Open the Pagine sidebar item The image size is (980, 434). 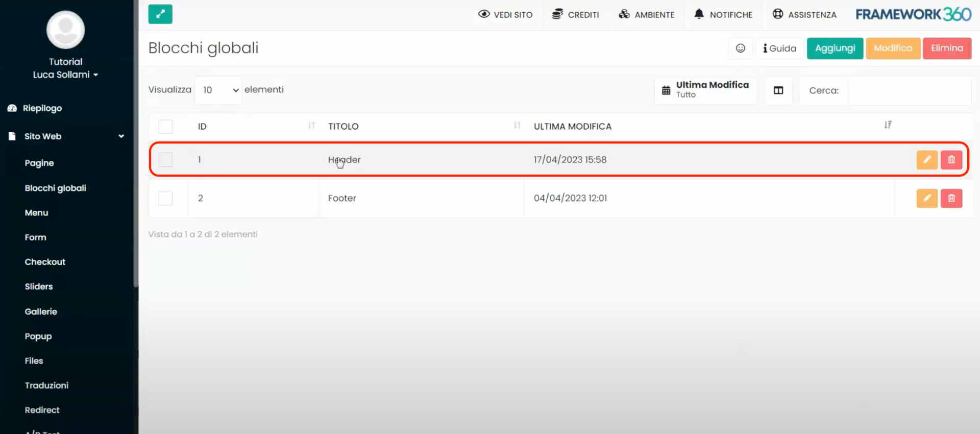pyautogui.click(x=39, y=163)
